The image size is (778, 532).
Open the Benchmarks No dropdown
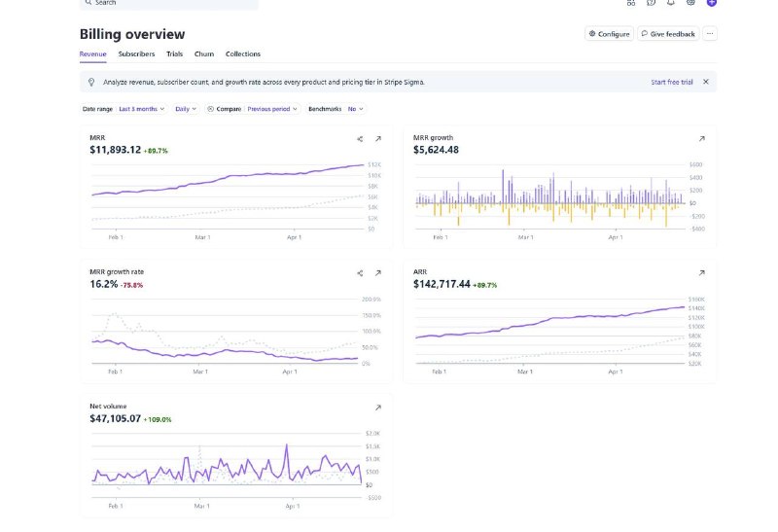coord(336,109)
